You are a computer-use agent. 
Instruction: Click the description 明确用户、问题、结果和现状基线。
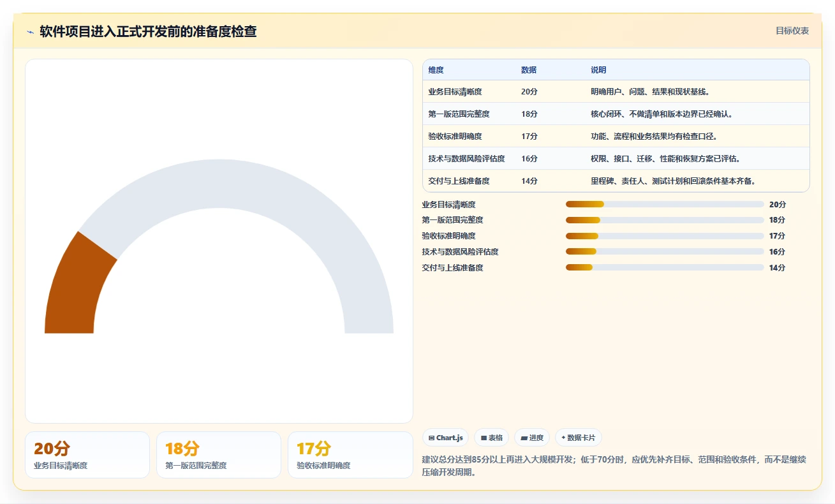650,91
